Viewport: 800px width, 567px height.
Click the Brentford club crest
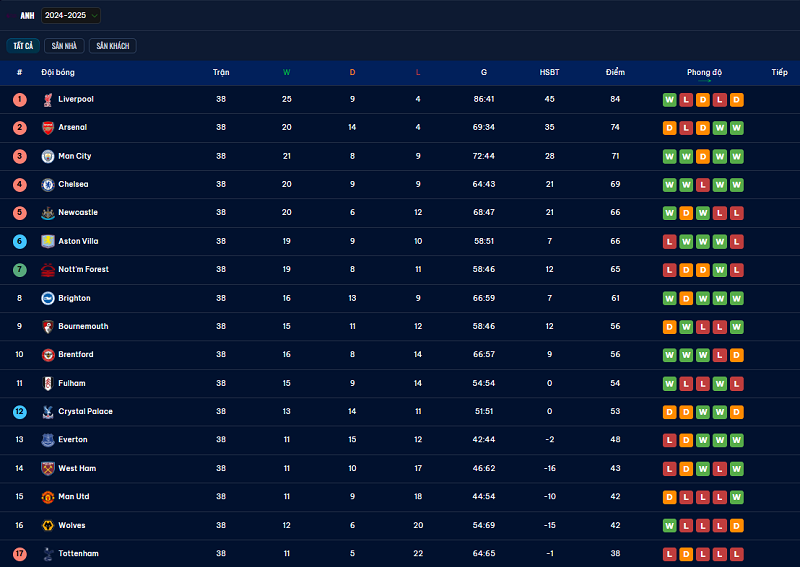pos(48,355)
